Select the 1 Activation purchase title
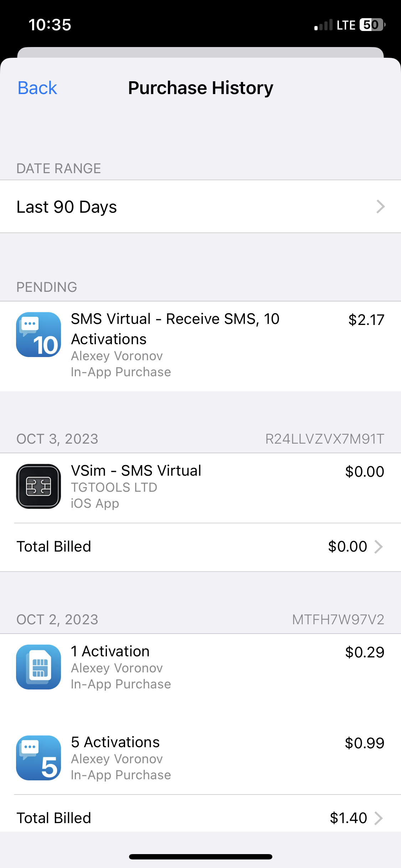Viewport: 401px width, 868px height. pyautogui.click(x=110, y=651)
